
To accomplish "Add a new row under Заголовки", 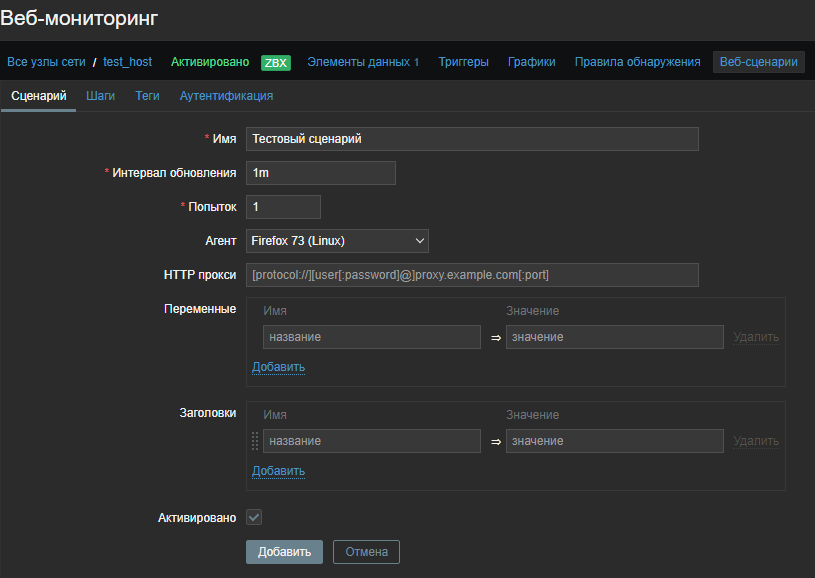I will pyautogui.click(x=278, y=471).
